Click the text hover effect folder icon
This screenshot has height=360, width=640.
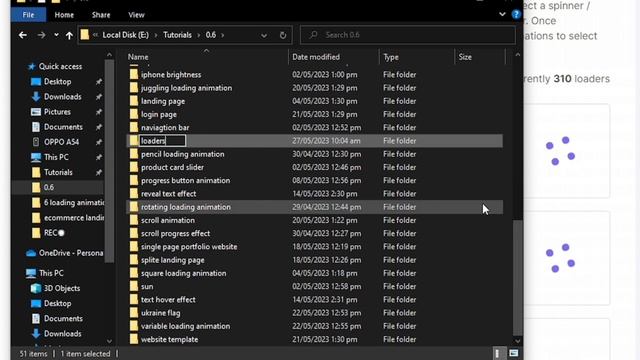tap(134, 300)
